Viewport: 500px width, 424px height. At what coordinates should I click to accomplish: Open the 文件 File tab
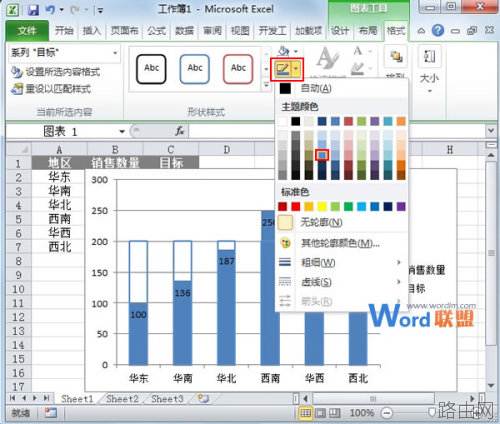(x=27, y=31)
